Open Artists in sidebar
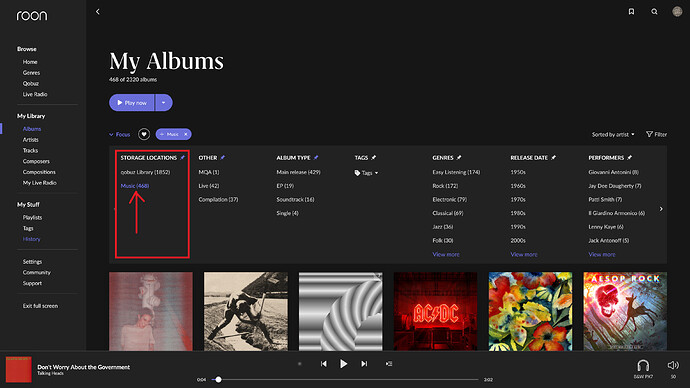The image size is (690, 388). click(30, 140)
